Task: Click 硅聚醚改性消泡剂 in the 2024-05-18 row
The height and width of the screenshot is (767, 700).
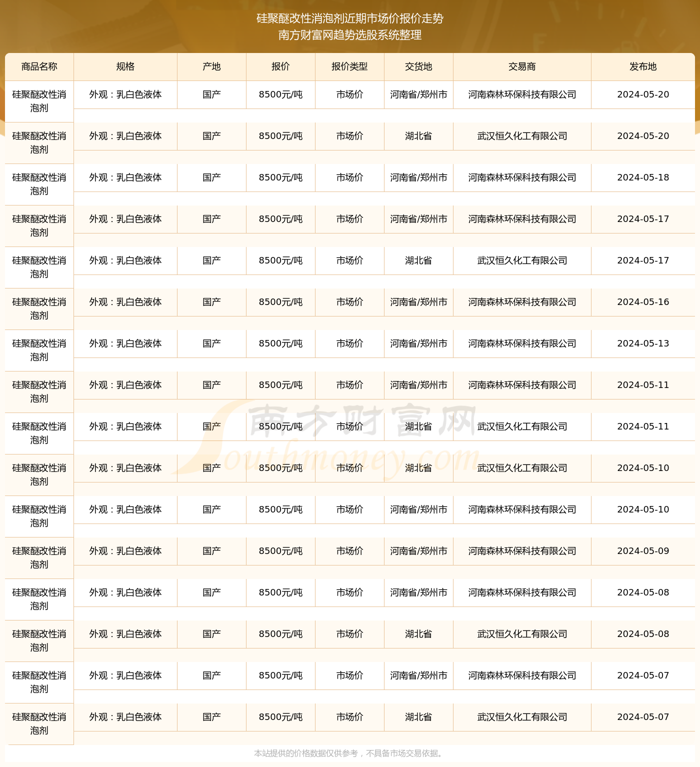Action: (x=39, y=184)
